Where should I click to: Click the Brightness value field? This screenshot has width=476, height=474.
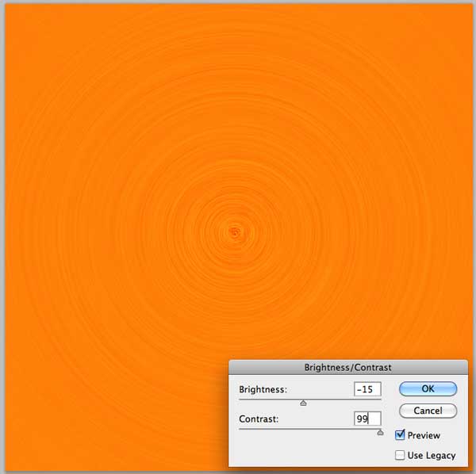coord(367,389)
